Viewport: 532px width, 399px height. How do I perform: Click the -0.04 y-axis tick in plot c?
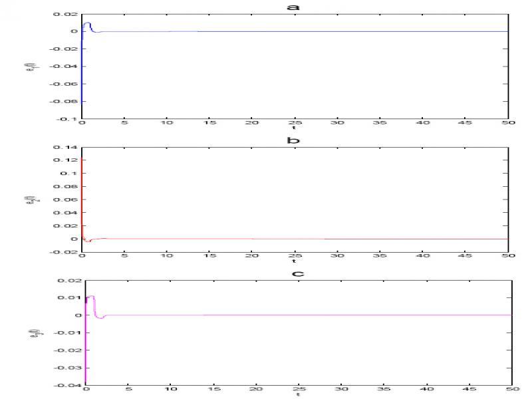pos(72,385)
